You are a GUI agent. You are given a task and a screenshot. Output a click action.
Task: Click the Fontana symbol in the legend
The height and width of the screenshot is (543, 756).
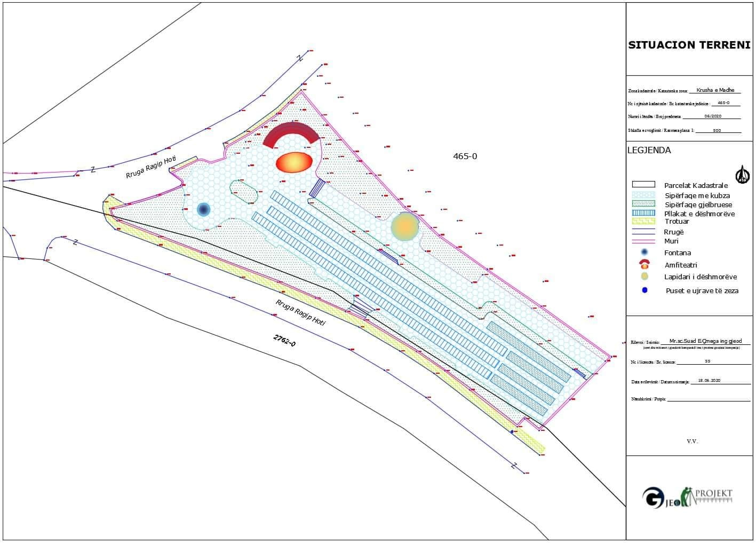coord(644,253)
